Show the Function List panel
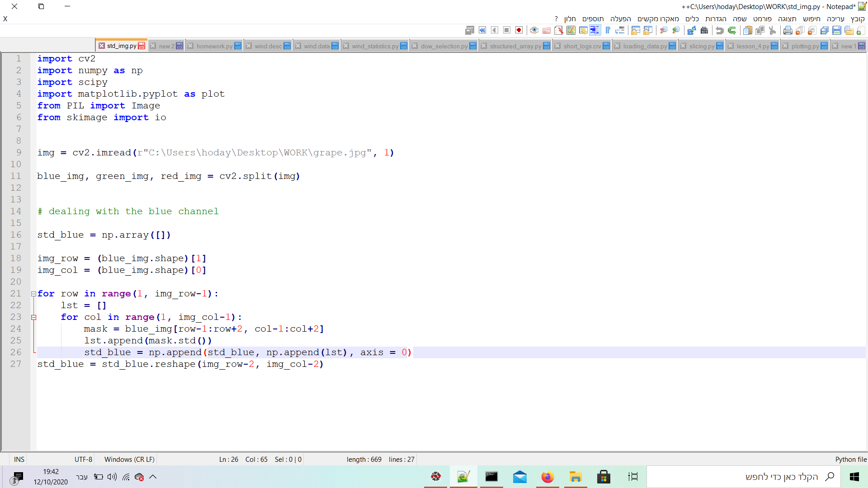This screenshot has width=868, height=488. (559, 30)
